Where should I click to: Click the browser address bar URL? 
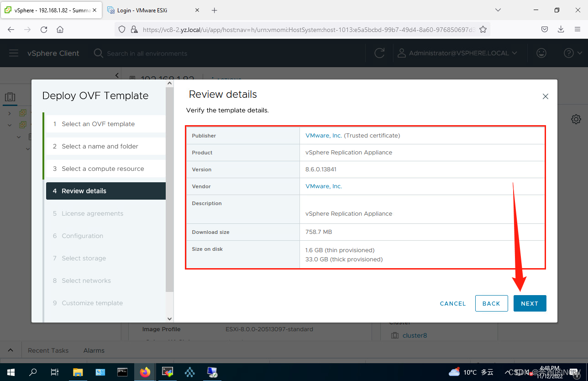[x=309, y=29]
